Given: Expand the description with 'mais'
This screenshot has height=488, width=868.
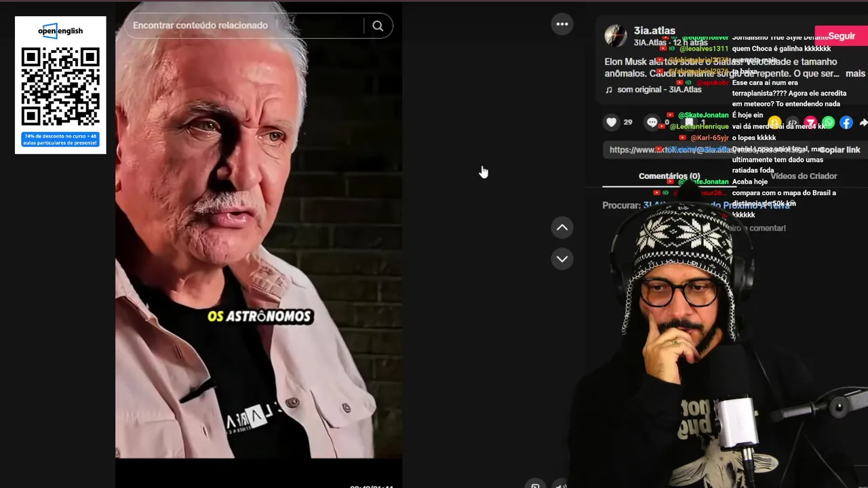Looking at the screenshot, I should coord(855,73).
